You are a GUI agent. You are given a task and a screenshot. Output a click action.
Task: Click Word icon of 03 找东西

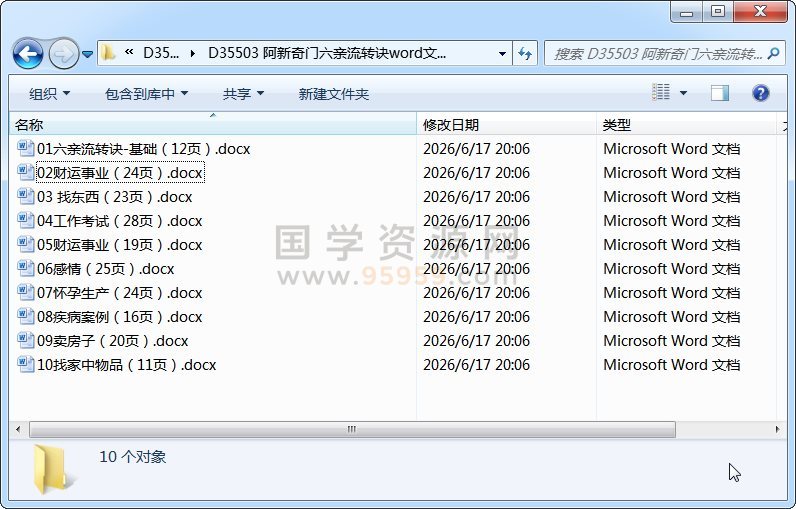point(25,196)
